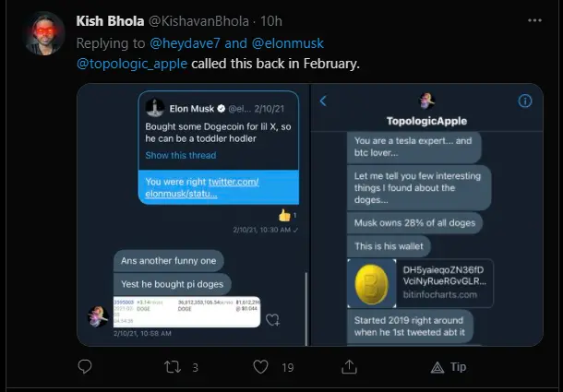Click the info circle icon in chat header
Viewport: 563px width, 392px height.
[525, 101]
